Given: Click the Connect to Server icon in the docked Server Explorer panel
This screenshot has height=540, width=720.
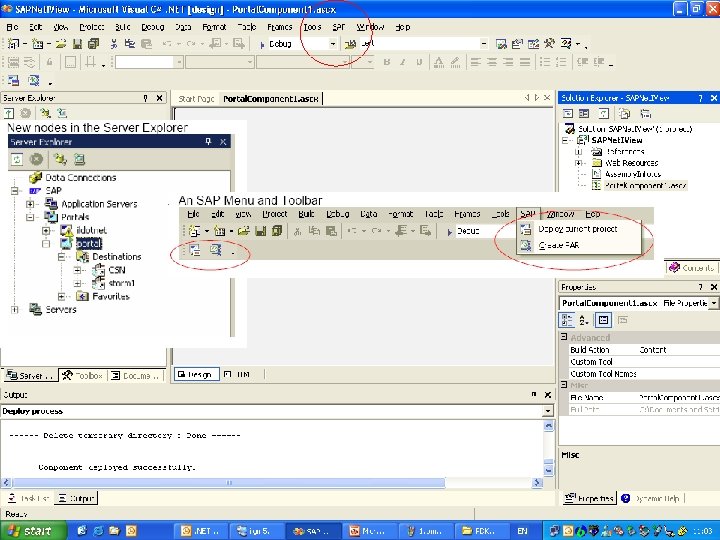Looking at the screenshot, I should (62, 112).
